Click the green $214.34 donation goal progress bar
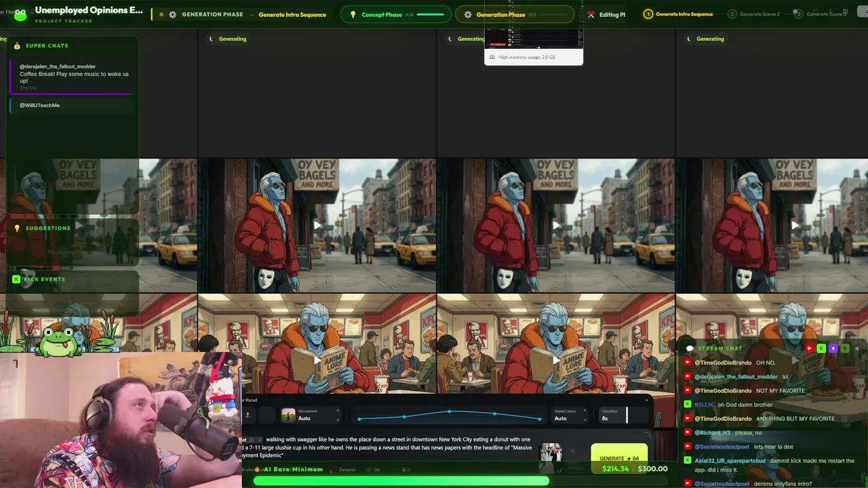The height and width of the screenshot is (488, 868). 401,481
